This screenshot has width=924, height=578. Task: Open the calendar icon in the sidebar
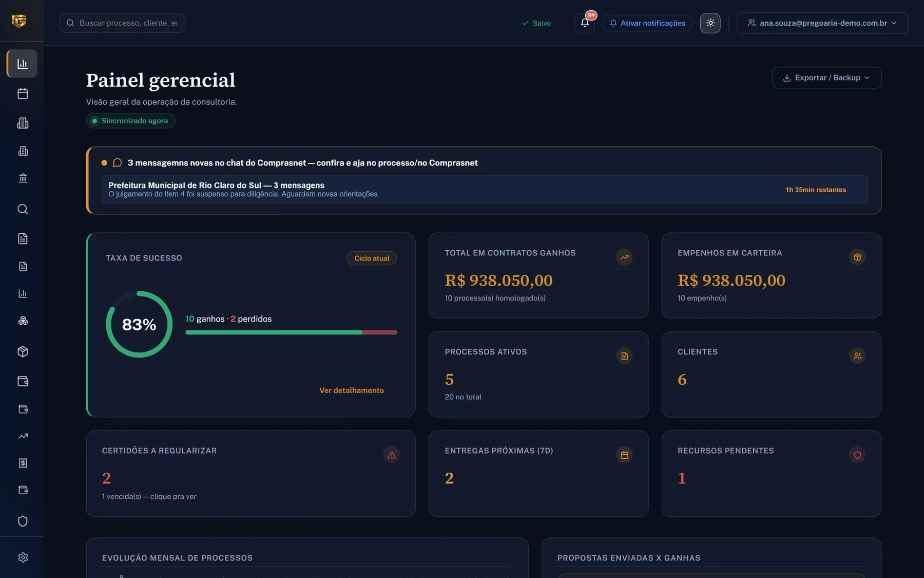23,94
